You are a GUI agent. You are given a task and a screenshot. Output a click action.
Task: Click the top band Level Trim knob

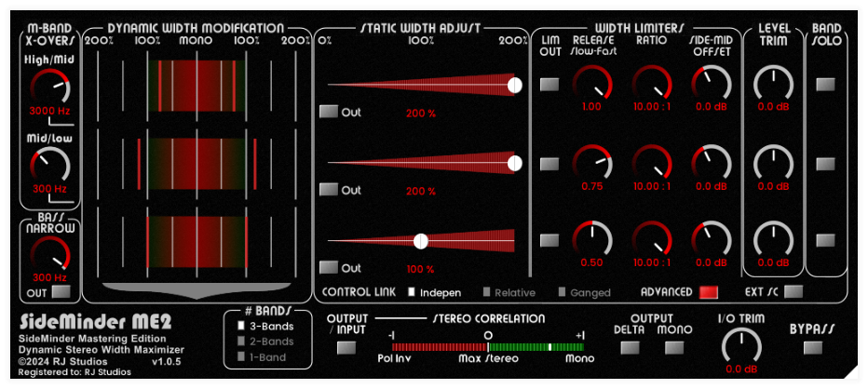click(773, 85)
